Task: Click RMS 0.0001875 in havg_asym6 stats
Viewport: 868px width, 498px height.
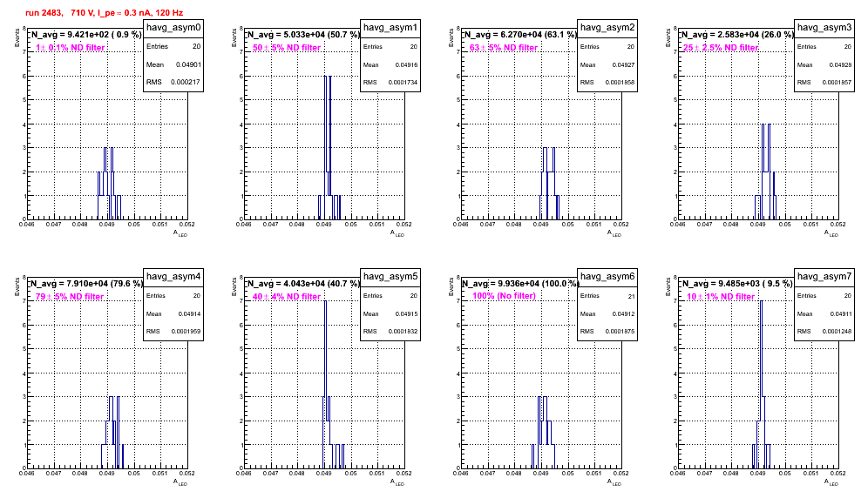Action: 607,331
